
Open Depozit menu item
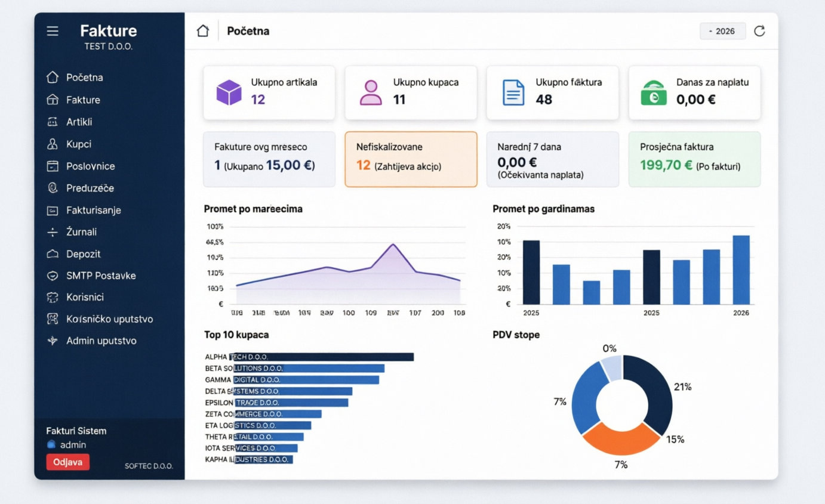84,254
